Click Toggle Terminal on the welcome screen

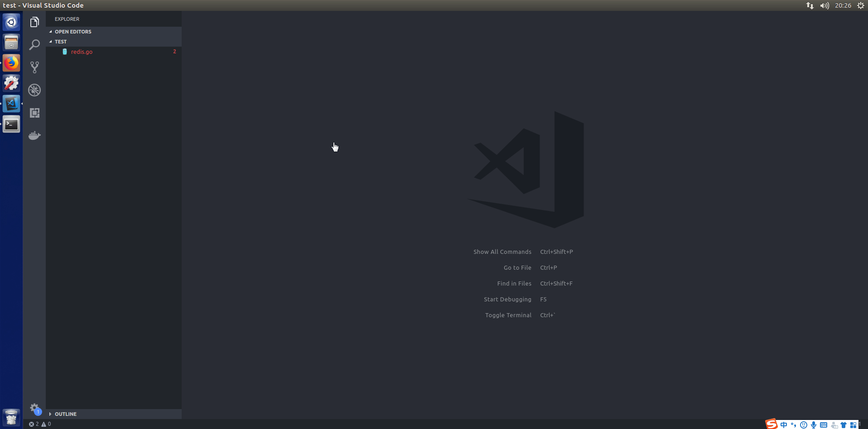tap(508, 315)
